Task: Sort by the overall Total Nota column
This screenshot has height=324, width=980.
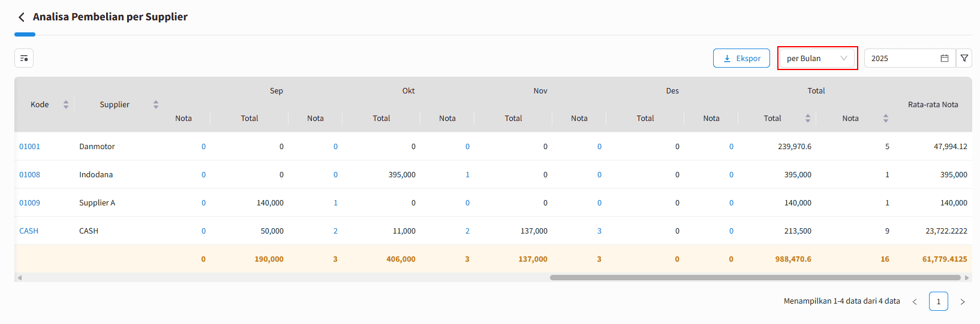Action: tap(886, 119)
